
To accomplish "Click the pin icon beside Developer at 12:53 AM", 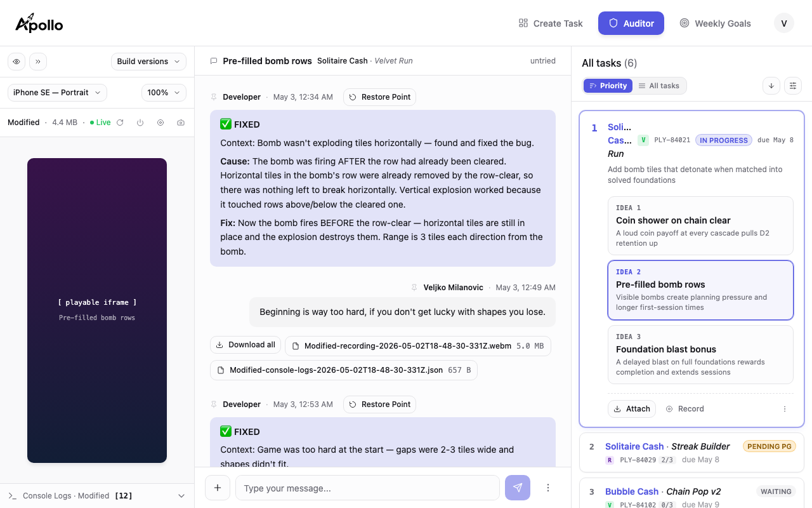I will [214, 404].
